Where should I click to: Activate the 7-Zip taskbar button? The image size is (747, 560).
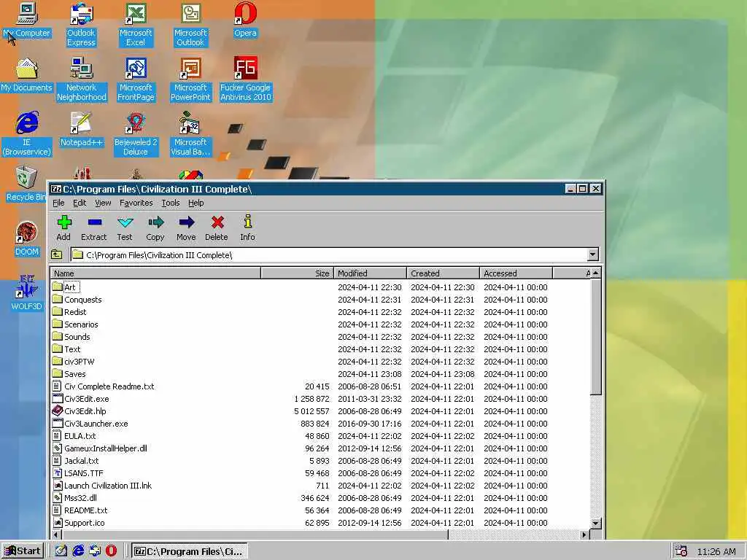[190, 551]
